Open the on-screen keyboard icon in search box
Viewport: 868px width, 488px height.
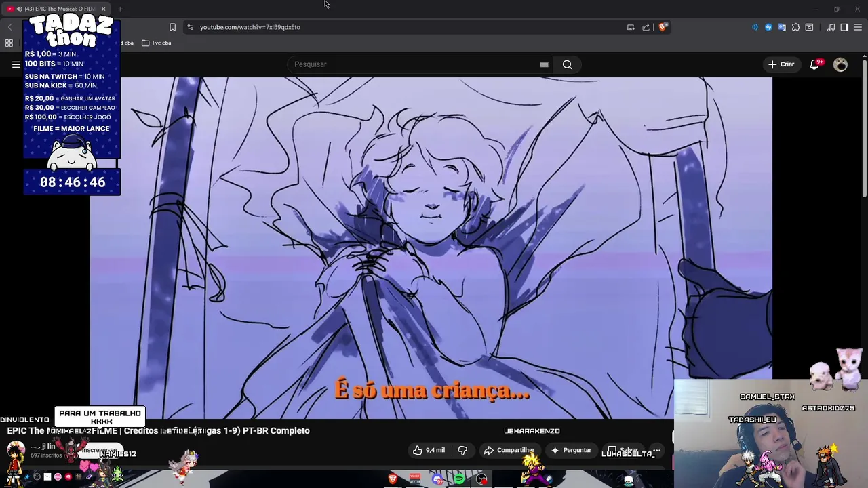(544, 64)
